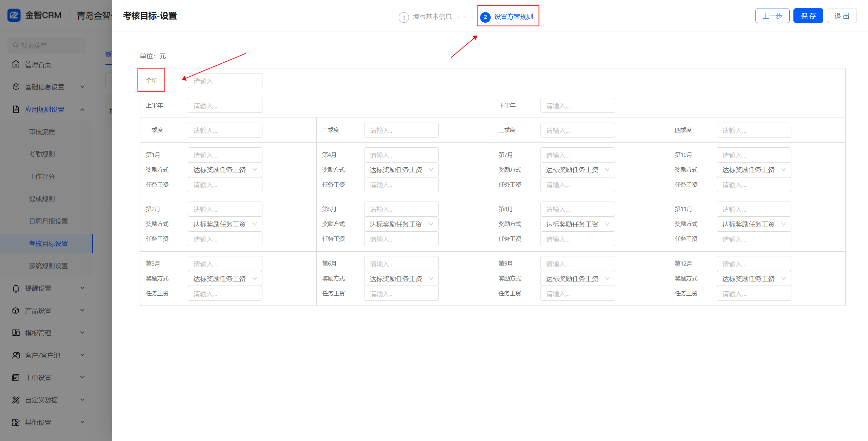This screenshot has height=441, width=868.
Task: Click the 基础信息设置 cube icon
Action: click(16, 87)
